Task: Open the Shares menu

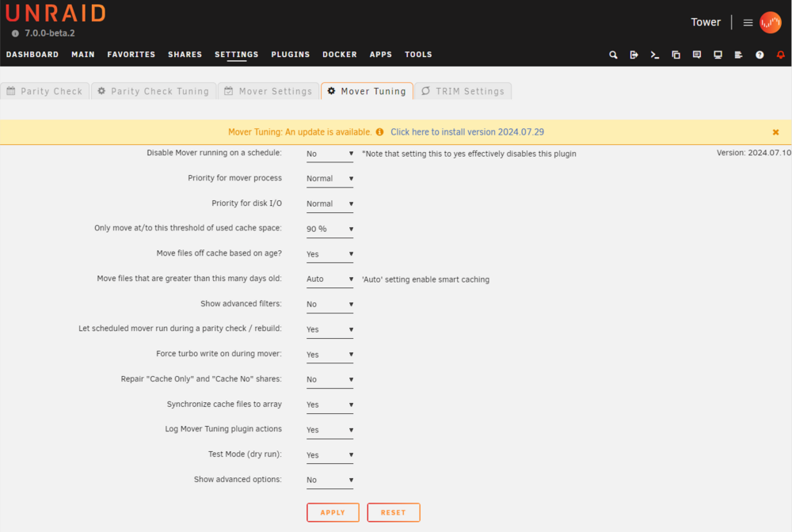Action: click(185, 55)
